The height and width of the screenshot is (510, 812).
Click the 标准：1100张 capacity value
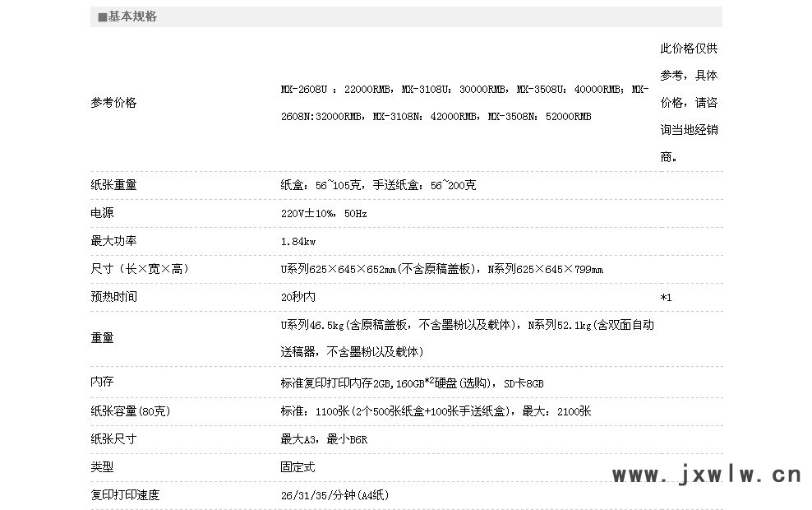point(436,411)
